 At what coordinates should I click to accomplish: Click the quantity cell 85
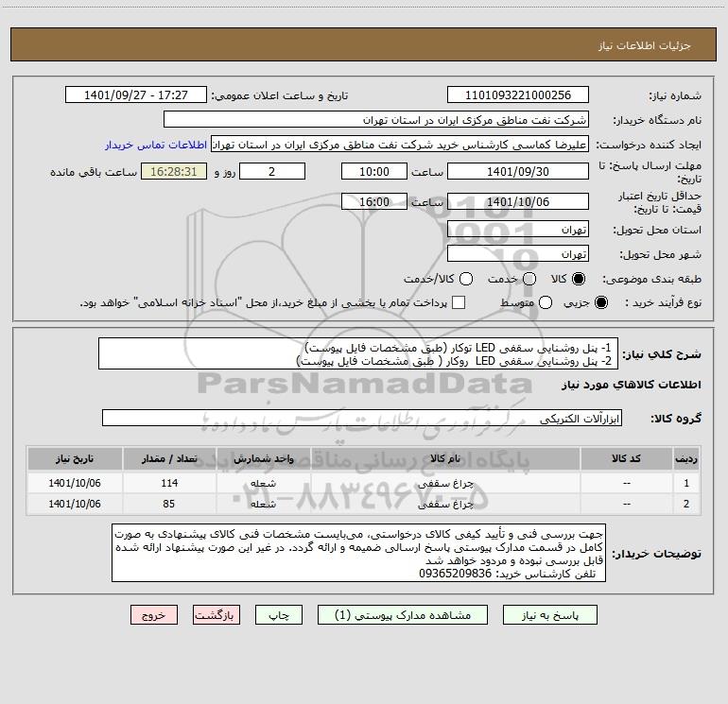coord(169,504)
